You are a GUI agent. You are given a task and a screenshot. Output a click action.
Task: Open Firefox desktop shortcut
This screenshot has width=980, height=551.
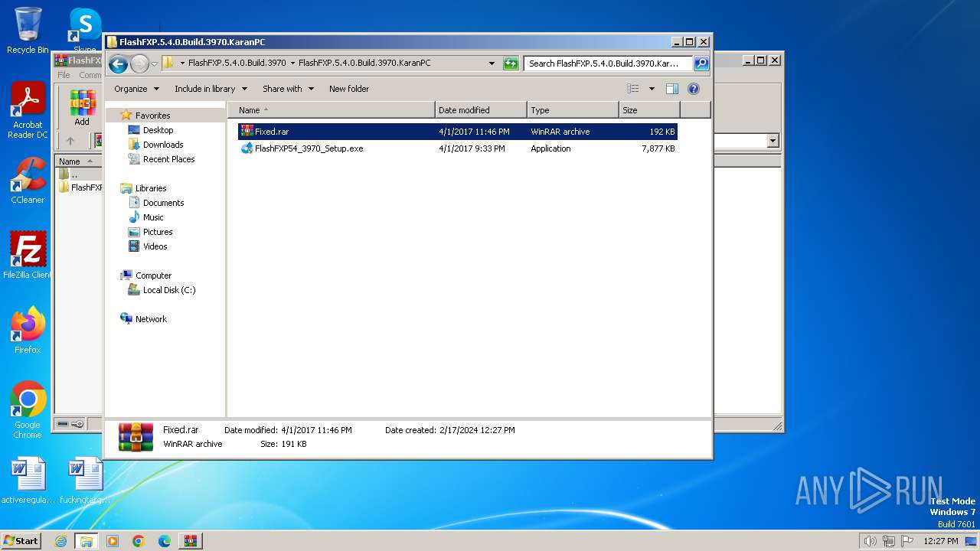(x=28, y=330)
